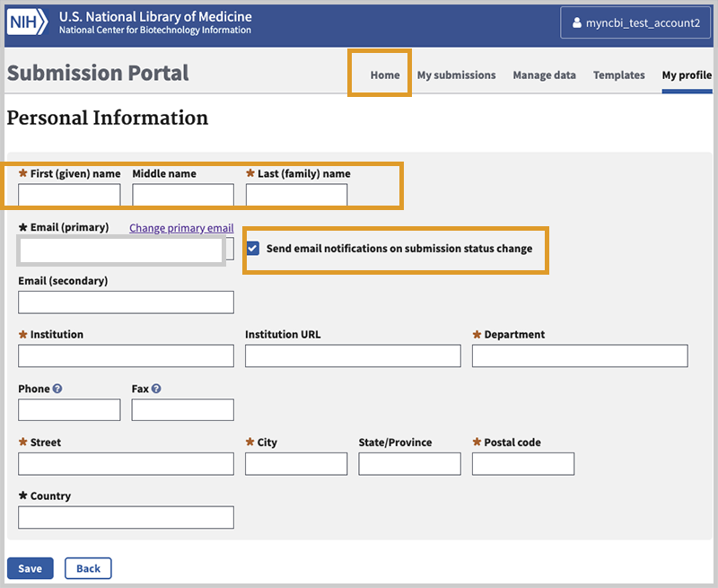Click the Back button
The height and width of the screenshot is (588, 718).
click(88, 568)
